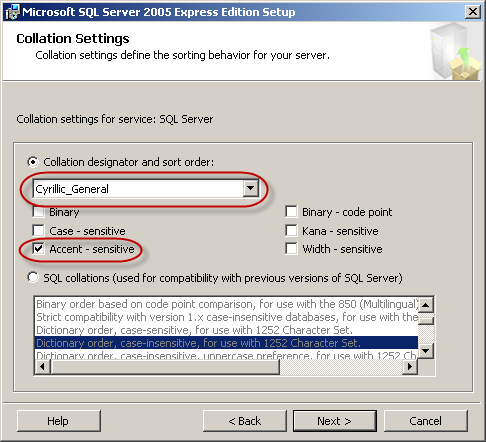Click the Help button
Viewport: 486px width, 442px height.
point(59,421)
